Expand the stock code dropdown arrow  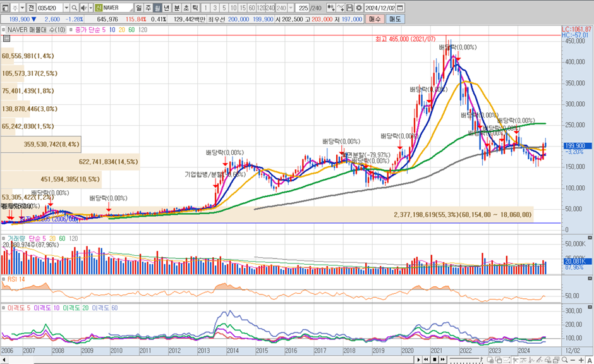pos(66,8)
